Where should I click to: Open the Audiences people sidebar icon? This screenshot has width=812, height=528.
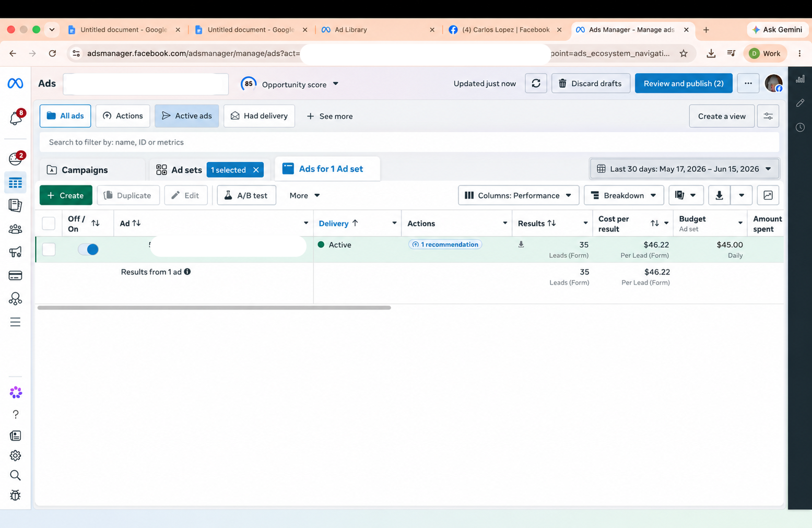(15, 229)
